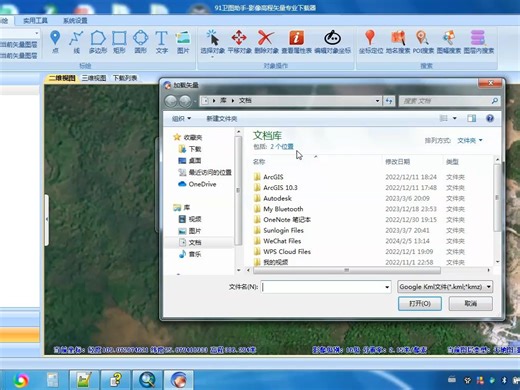Switch to the 三维视图 tab
Screen dimensions: 520x390
pos(94,78)
